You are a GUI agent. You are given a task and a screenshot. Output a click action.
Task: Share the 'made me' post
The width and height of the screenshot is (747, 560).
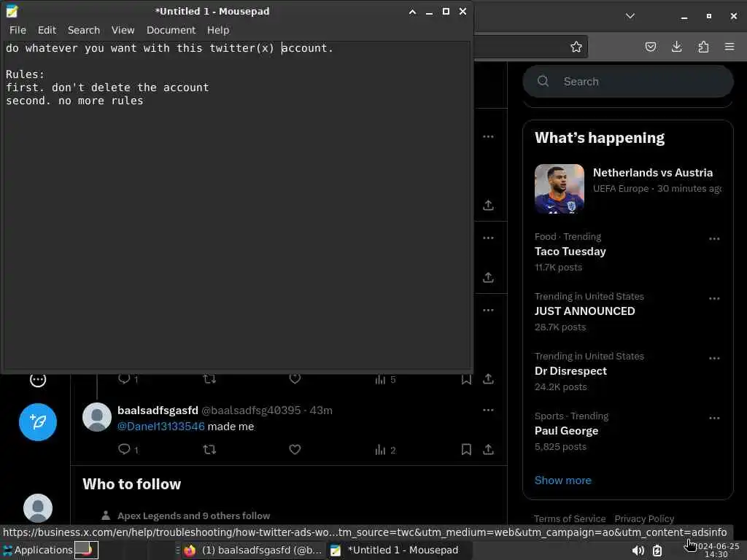pyautogui.click(x=488, y=449)
